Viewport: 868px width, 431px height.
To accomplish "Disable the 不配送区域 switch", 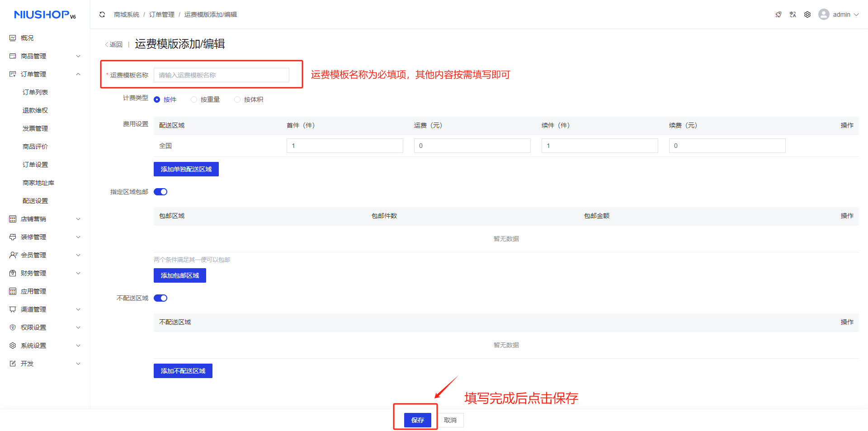I will pyautogui.click(x=160, y=298).
